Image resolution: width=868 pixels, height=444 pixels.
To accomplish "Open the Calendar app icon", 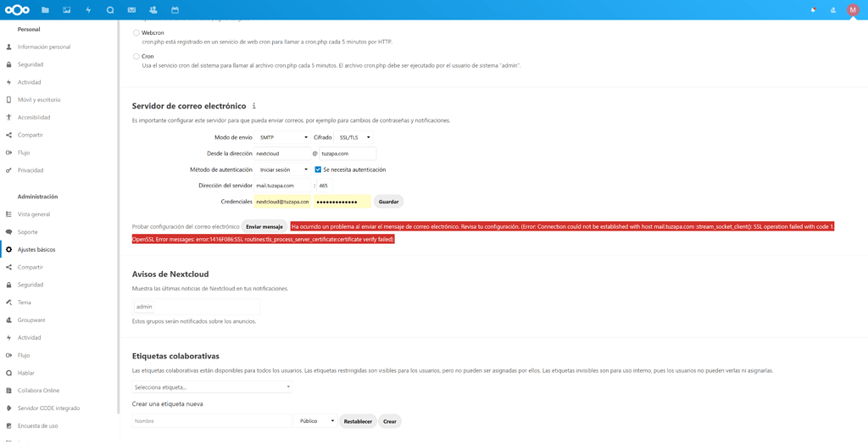I will click(175, 10).
